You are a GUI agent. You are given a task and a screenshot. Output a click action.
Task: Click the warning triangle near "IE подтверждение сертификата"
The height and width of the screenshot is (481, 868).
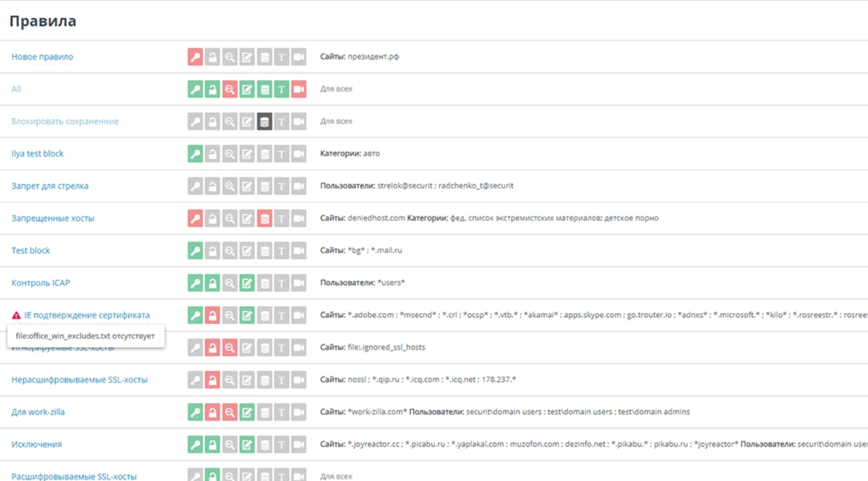click(x=15, y=314)
